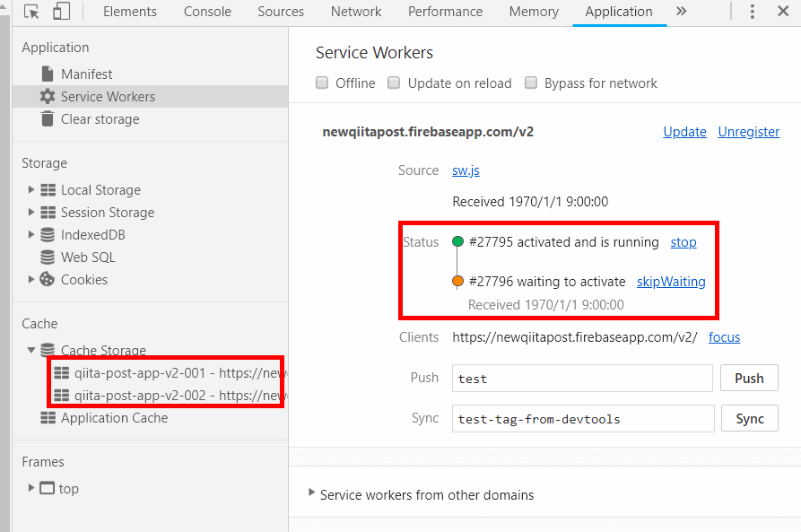Expand Service workers from other domains
Viewport: 801px width, 532px height.
pos(311,494)
